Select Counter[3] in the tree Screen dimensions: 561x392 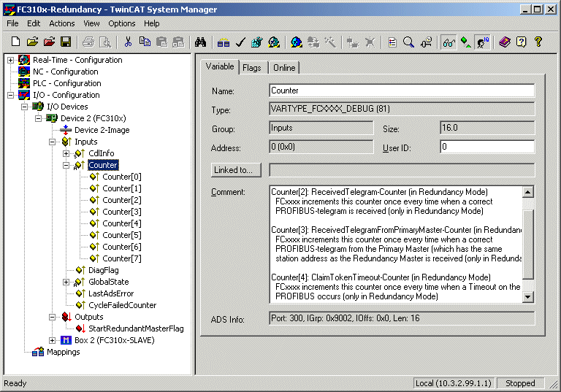pos(122,212)
